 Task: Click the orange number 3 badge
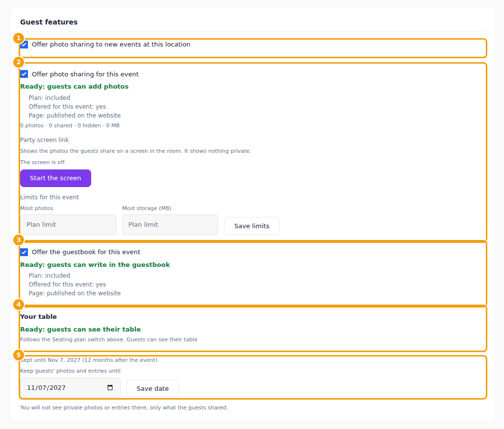19,240
